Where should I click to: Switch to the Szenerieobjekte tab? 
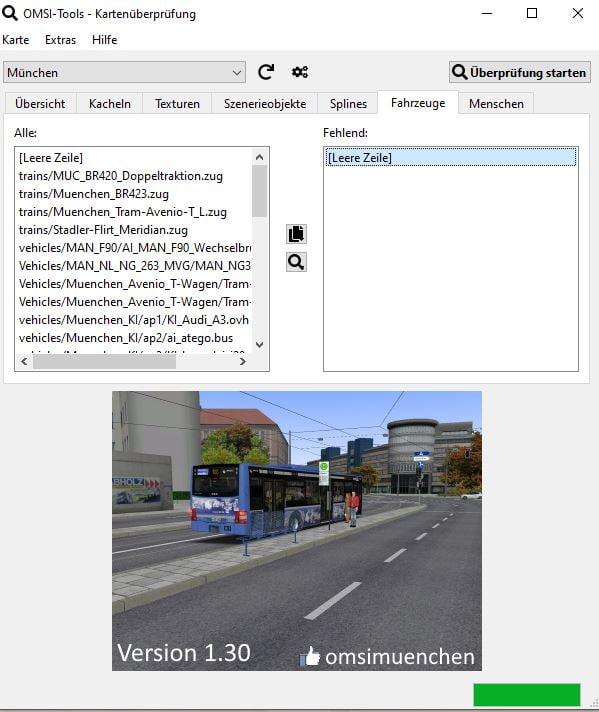265,104
